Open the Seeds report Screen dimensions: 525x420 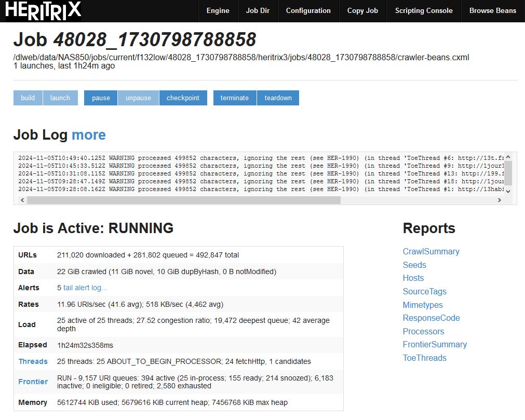414,265
